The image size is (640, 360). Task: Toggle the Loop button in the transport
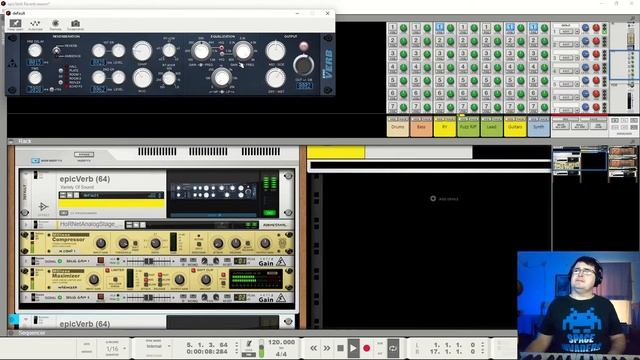click(x=393, y=348)
